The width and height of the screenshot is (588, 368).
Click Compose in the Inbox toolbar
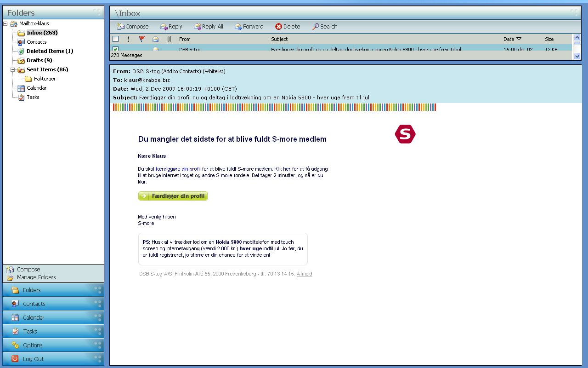coord(133,27)
